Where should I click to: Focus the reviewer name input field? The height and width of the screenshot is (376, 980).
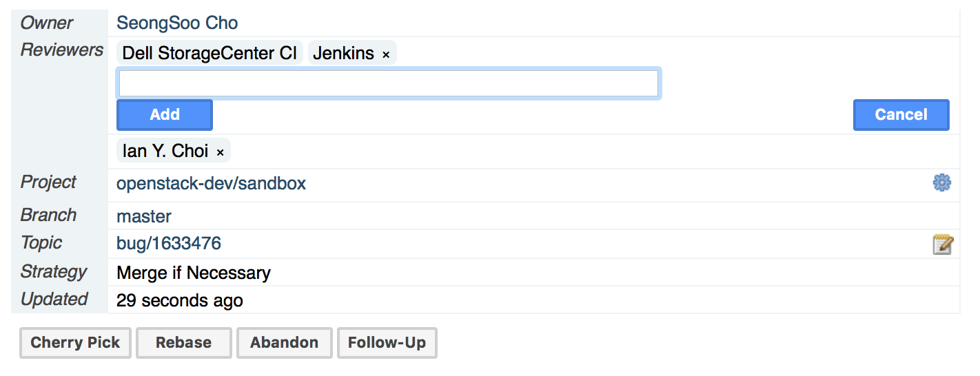point(389,83)
